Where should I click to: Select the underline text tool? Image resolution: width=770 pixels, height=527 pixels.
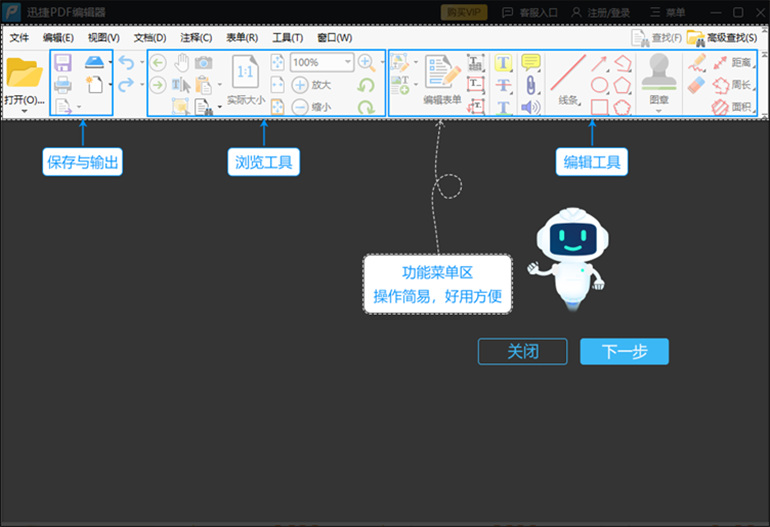(x=503, y=107)
